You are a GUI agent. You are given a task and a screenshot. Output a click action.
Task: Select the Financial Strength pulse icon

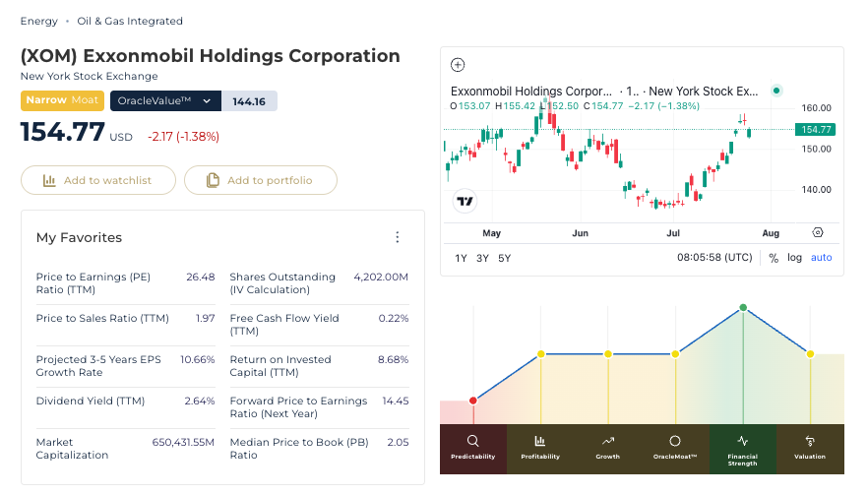(742, 441)
